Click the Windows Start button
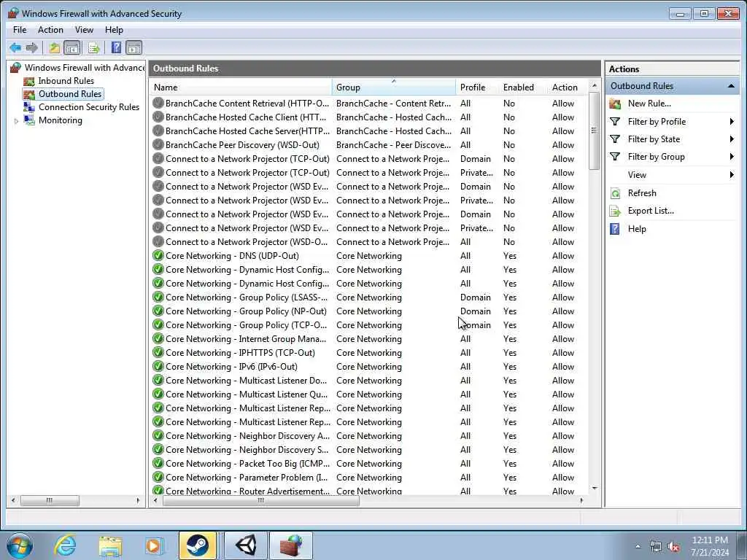Viewport: 747px width, 560px height. (x=20, y=545)
